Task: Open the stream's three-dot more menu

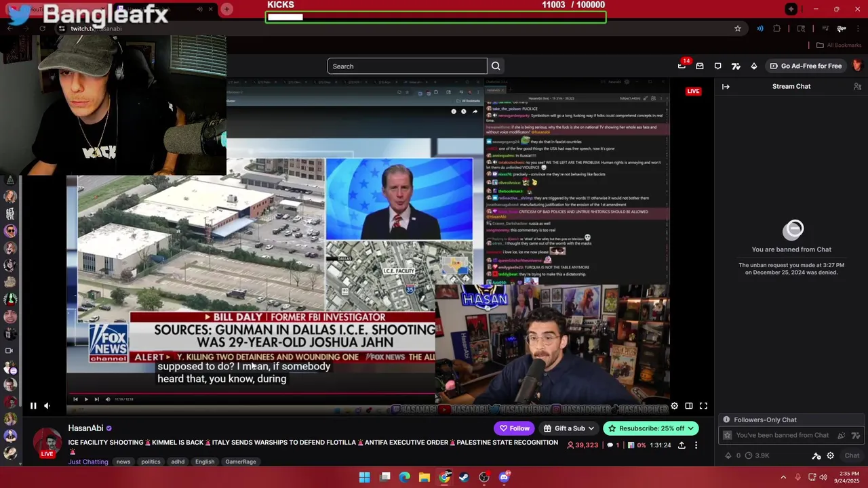Action: pyautogui.click(x=696, y=445)
